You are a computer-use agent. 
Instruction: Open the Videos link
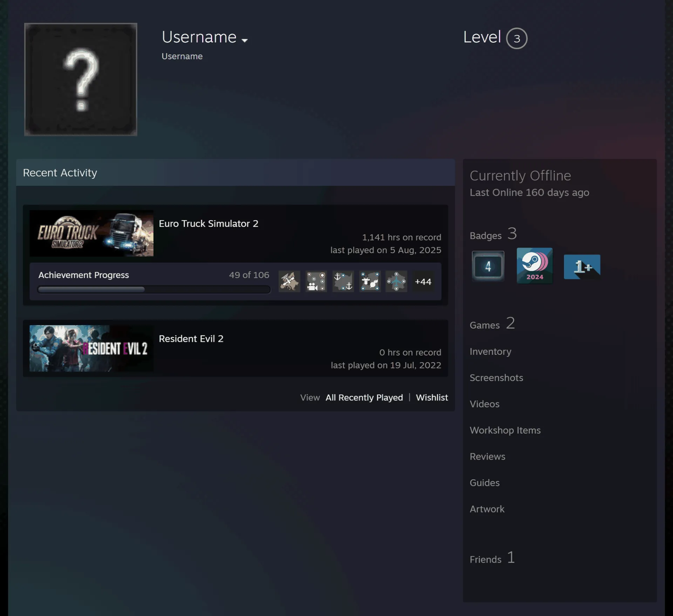coord(484,404)
